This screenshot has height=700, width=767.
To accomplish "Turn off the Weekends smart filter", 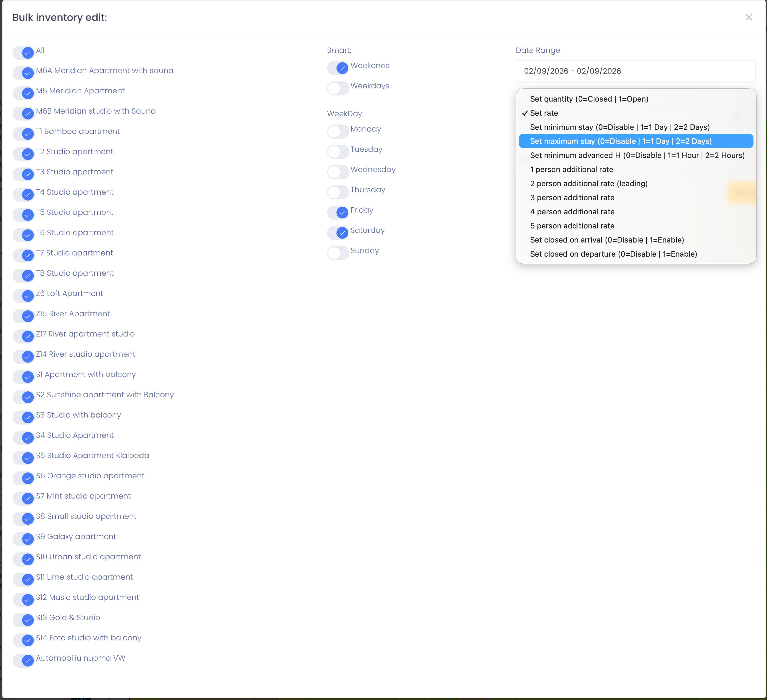I will (338, 68).
